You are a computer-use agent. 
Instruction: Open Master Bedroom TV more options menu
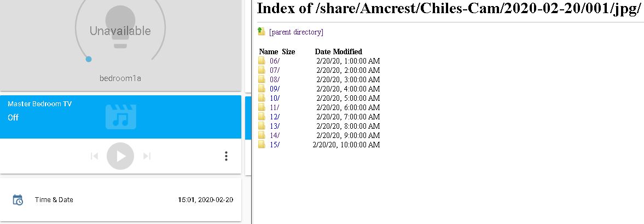[227, 156]
